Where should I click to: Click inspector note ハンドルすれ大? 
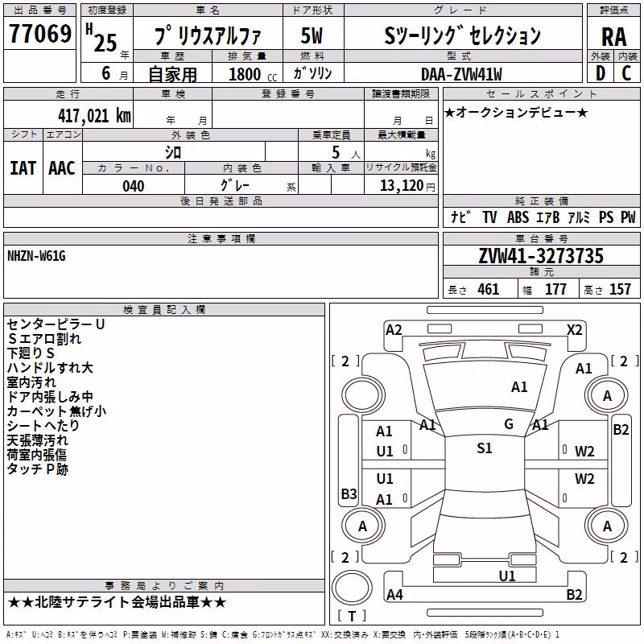coord(50,368)
